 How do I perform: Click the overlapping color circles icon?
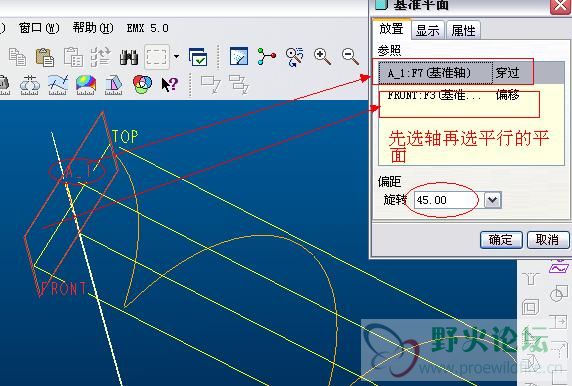143,84
